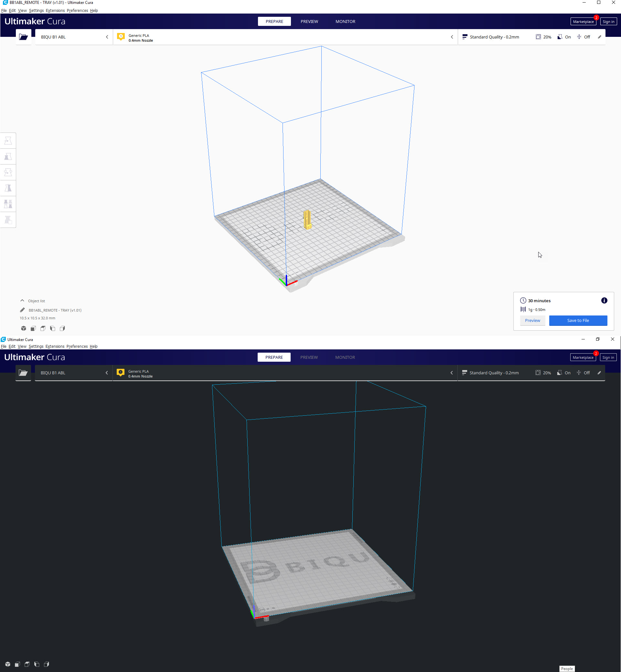Open Marketplace in bottom dark window
This screenshot has height=672, width=621.
pos(583,357)
